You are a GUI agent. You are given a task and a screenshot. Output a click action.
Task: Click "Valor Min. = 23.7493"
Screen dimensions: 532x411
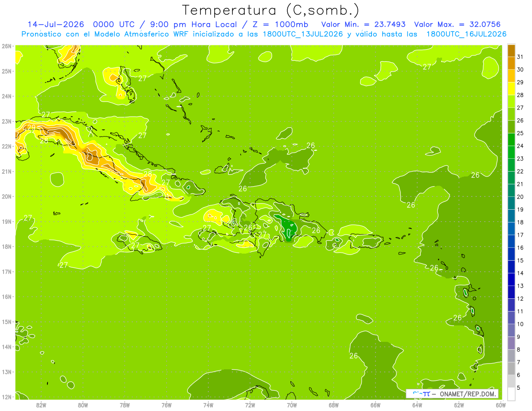tap(363, 24)
